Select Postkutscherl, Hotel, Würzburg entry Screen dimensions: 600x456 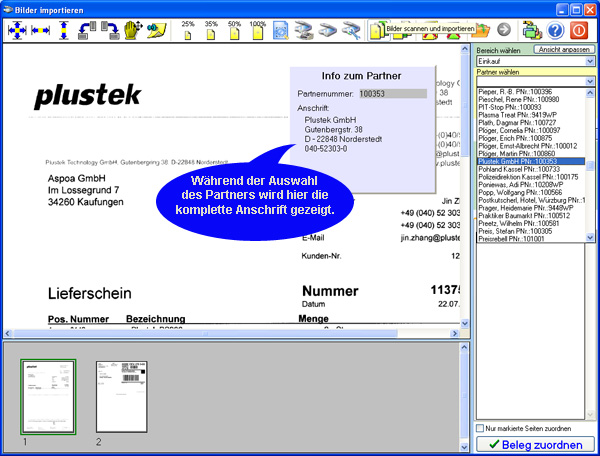coord(531,200)
